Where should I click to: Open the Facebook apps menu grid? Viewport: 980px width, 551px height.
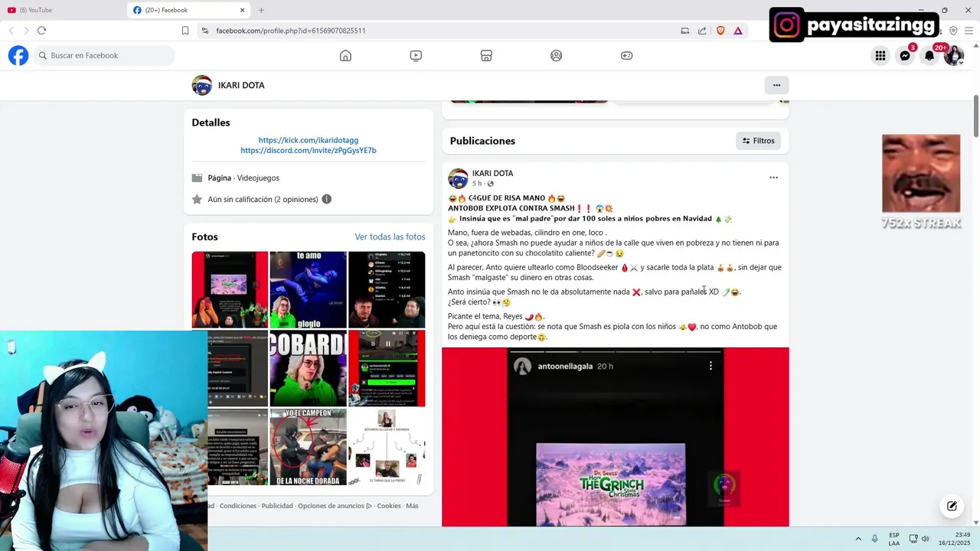point(880,56)
